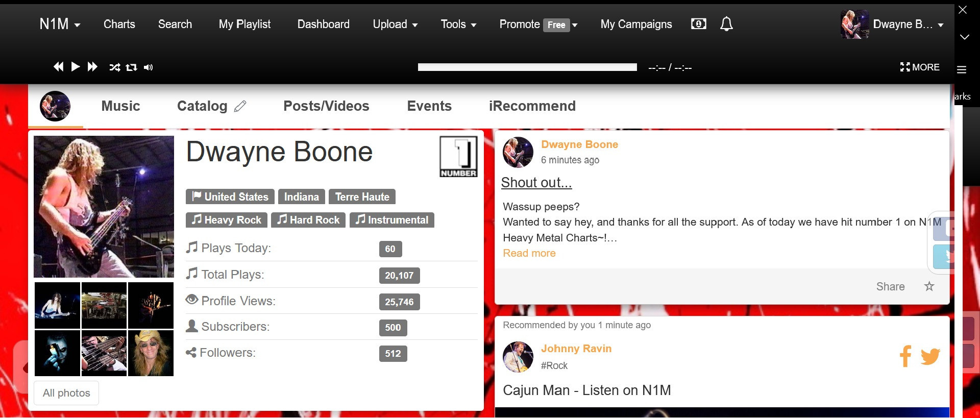Go back to the previous track
The width and height of the screenshot is (980, 418).
pyautogui.click(x=59, y=67)
